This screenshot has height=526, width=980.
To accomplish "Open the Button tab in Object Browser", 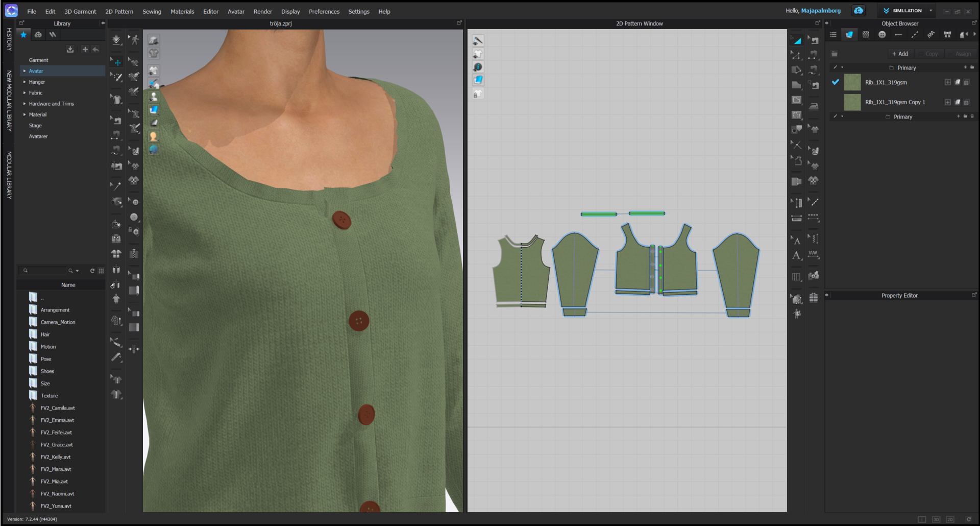I will pos(882,35).
